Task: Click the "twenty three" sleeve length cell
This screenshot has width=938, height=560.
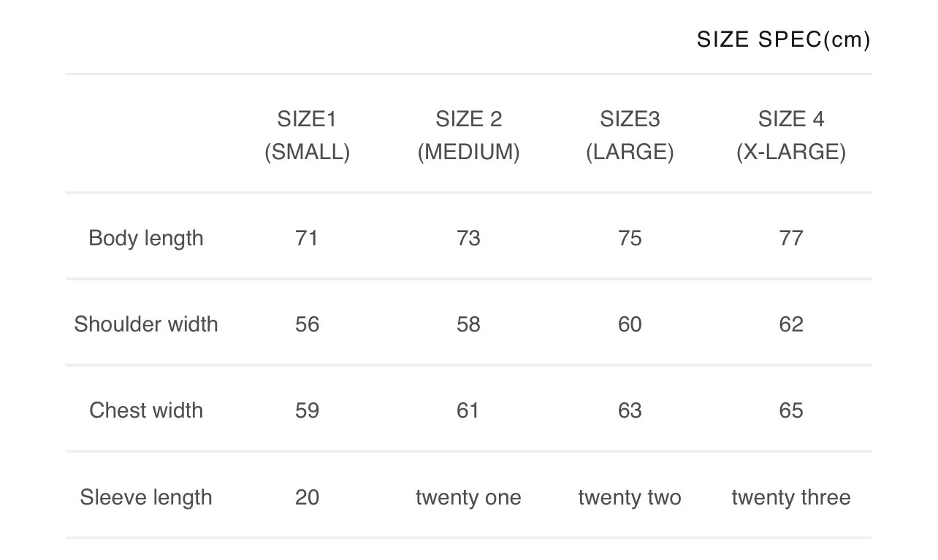Action: tap(791, 497)
